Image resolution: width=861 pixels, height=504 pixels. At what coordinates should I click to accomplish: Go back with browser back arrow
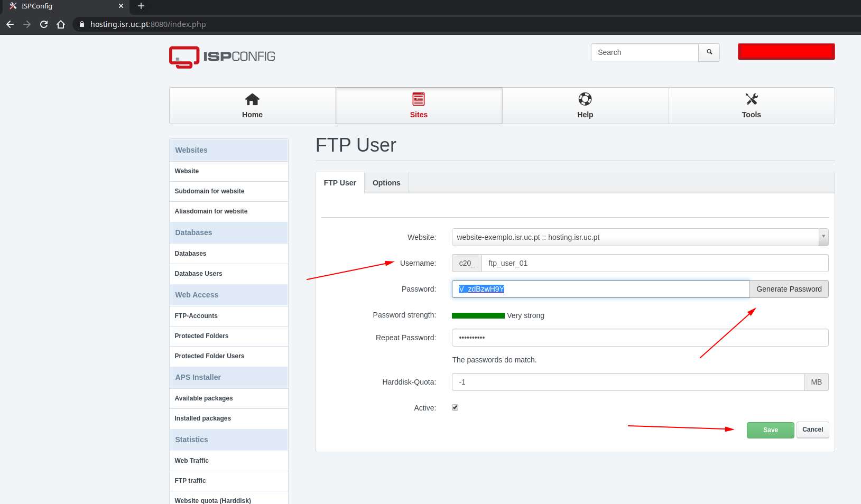pos(10,24)
